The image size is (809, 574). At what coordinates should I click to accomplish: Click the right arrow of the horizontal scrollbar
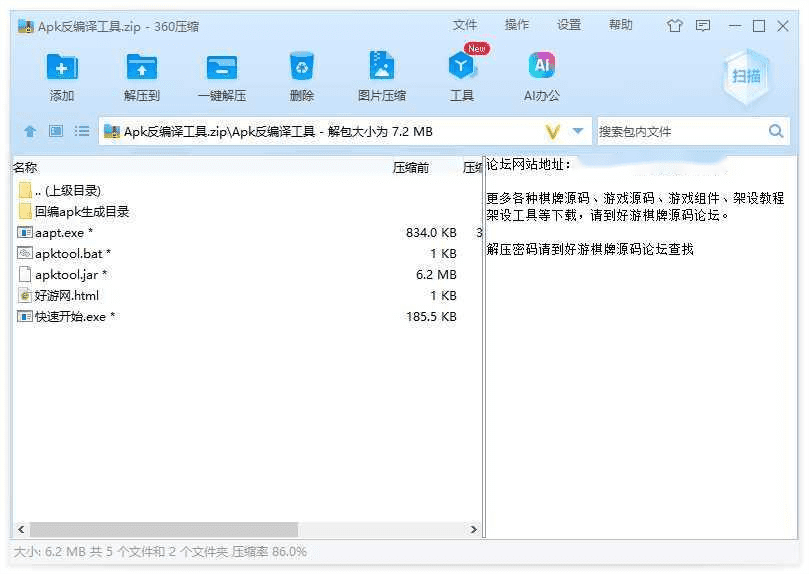click(x=474, y=529)
